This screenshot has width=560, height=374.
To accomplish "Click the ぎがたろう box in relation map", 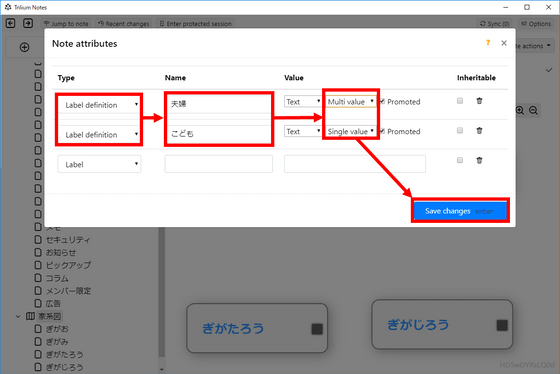I will click(257, 328).
